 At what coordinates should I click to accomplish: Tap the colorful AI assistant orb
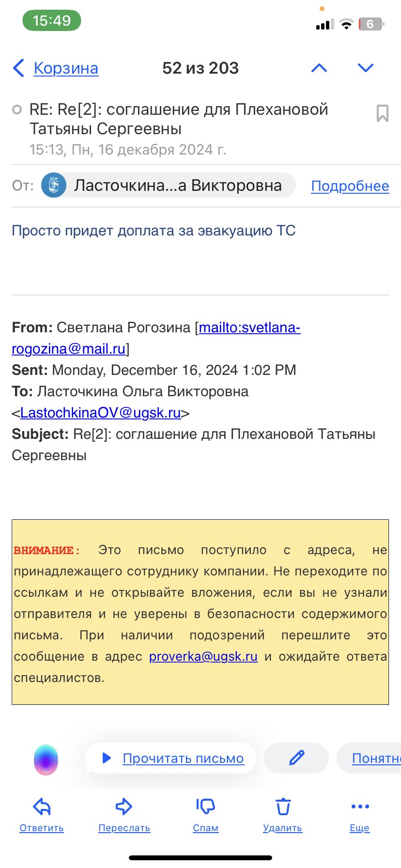(46, 759)
